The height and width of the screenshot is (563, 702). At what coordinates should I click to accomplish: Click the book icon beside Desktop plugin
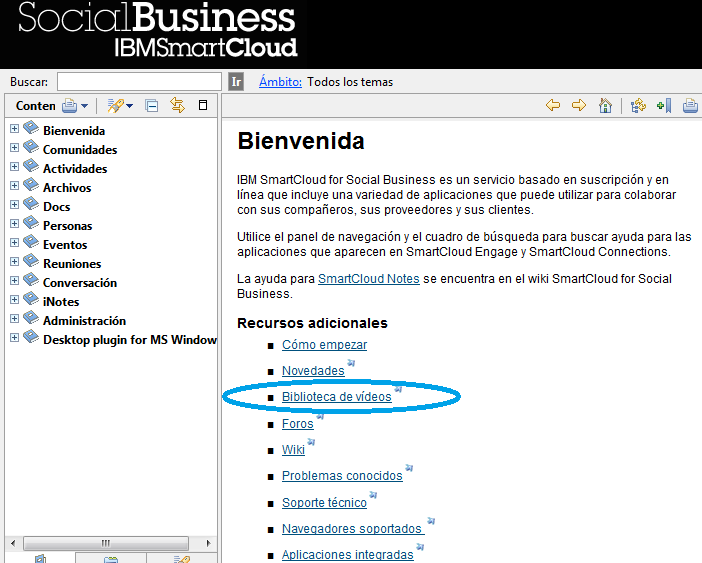tap(31, 337)
